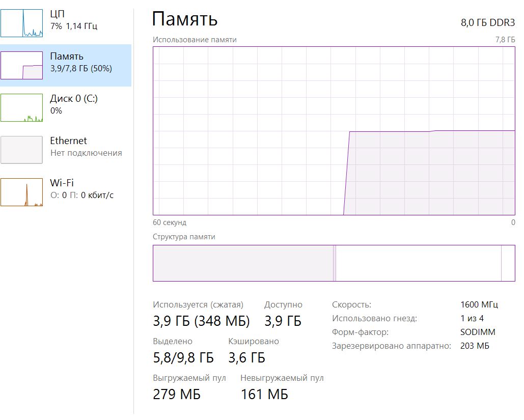The width and height of the screenshot is (524, 420).
Task: Click the Выделено value 5,8/9,8 ГБ
Action: (183, 358)
